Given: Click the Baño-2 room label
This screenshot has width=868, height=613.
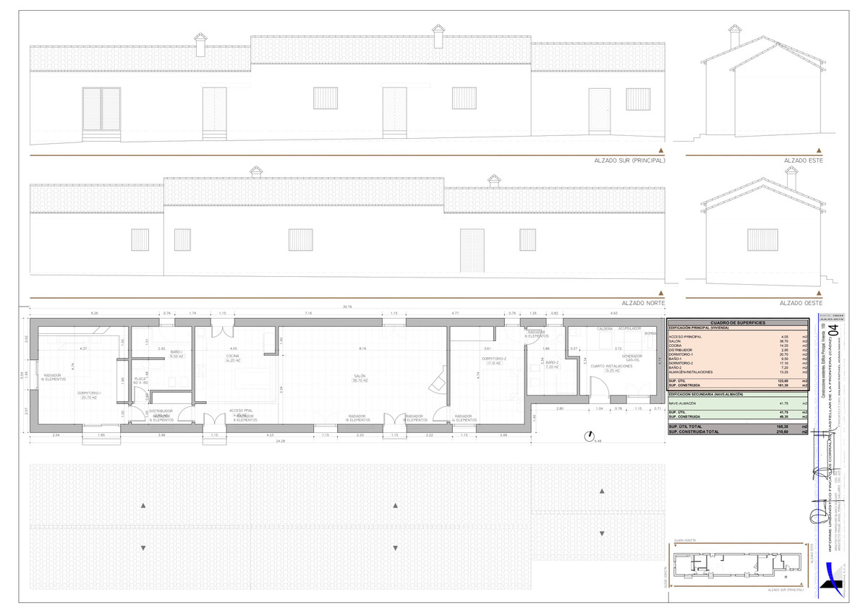Looking at the screenshot, I should 552,363.
